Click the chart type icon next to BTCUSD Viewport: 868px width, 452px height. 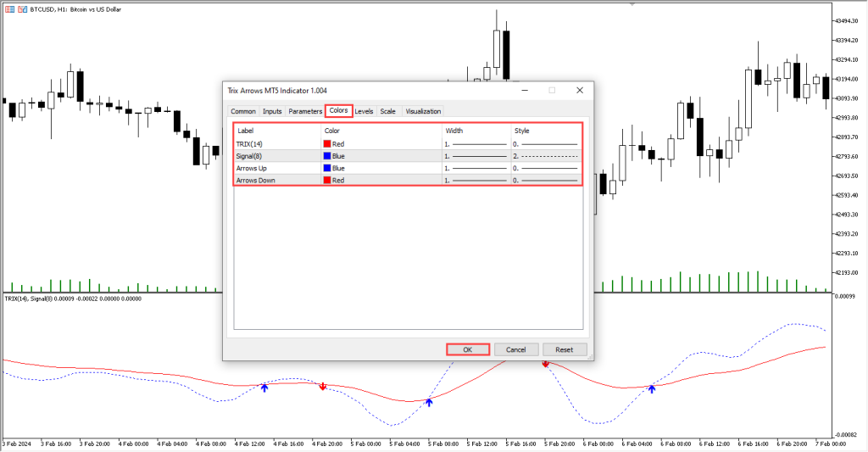click(x=23, y=9)
